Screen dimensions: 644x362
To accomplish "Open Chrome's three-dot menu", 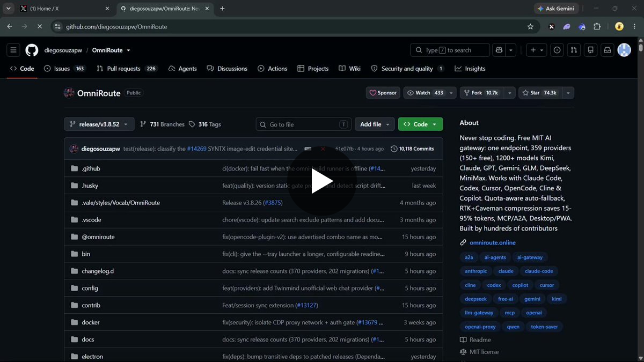I will click(633, 26).
